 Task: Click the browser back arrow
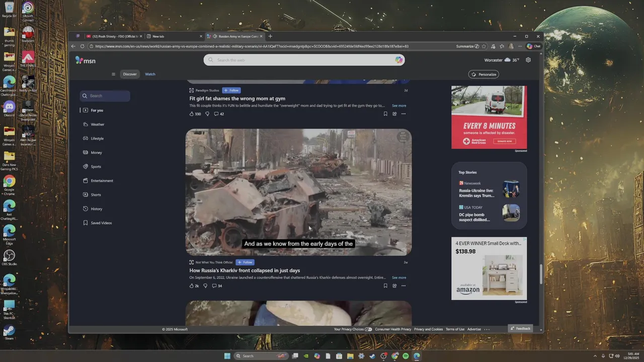tap(73, 46)
